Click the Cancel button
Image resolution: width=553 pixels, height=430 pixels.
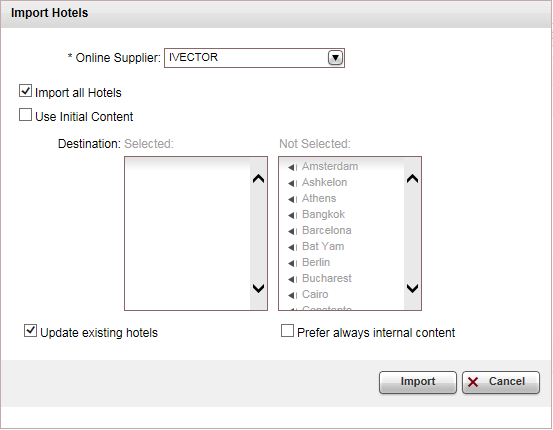coord(501,382)
